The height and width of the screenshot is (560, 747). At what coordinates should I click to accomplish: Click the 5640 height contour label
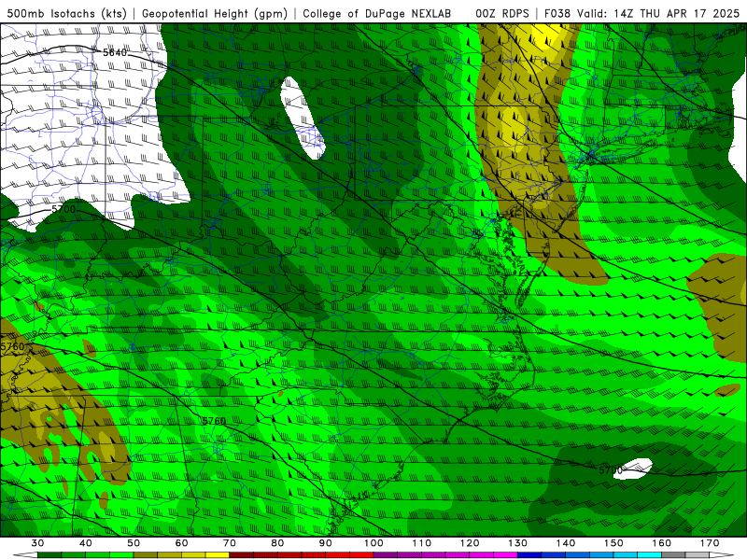pos(115,52)
